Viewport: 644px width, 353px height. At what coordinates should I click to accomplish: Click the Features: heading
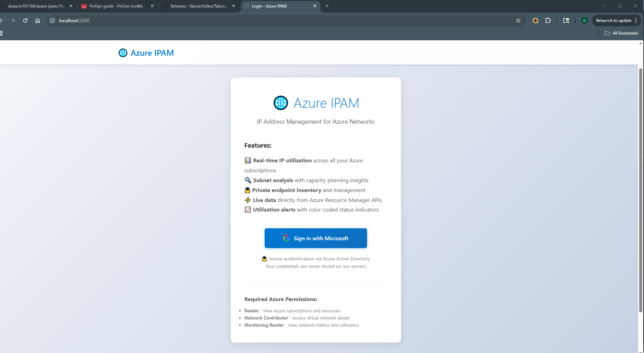(x=258, y=146)
